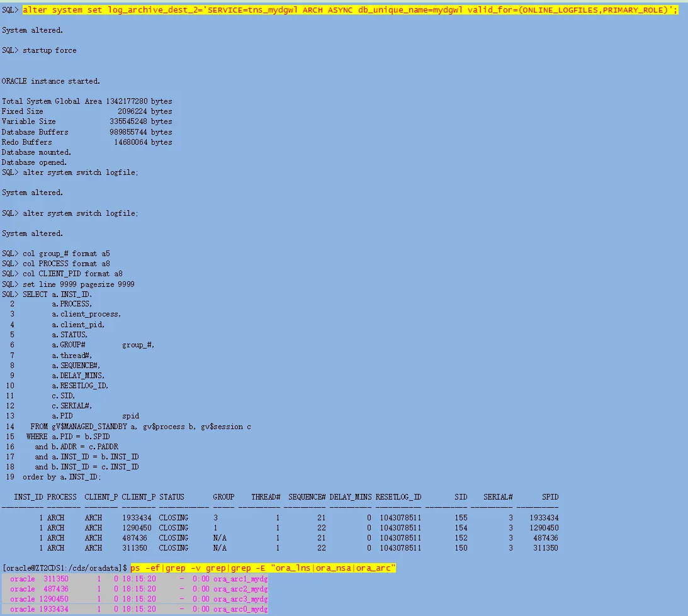The image size is (688, 616).
Task: Click 'ORACLE instance started.' message
Action: 51,81
